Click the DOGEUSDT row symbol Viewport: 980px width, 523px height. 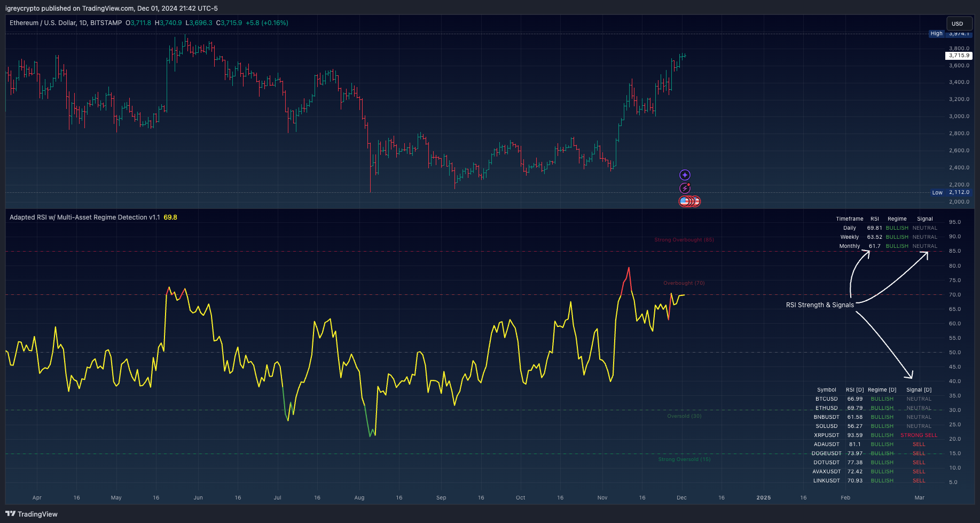pos(827,454)
